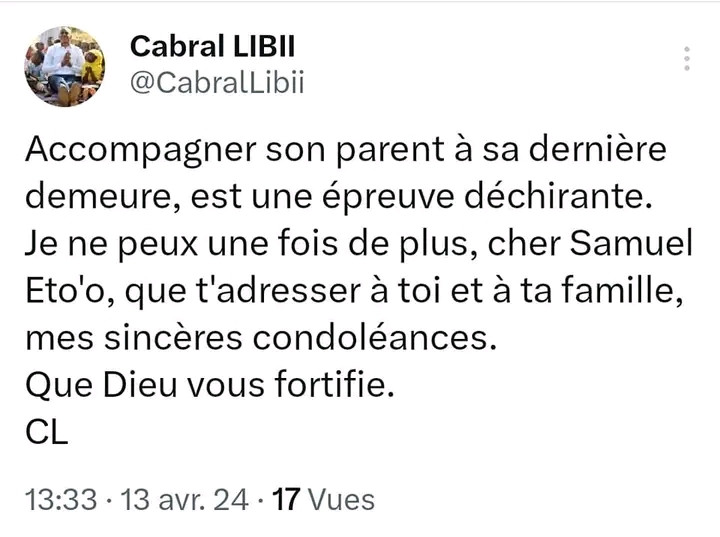Open Cabral LIBII's profile picture
The width and height of the screenshot is (720, 537).
pyautogui.click(x=65, y=66)
